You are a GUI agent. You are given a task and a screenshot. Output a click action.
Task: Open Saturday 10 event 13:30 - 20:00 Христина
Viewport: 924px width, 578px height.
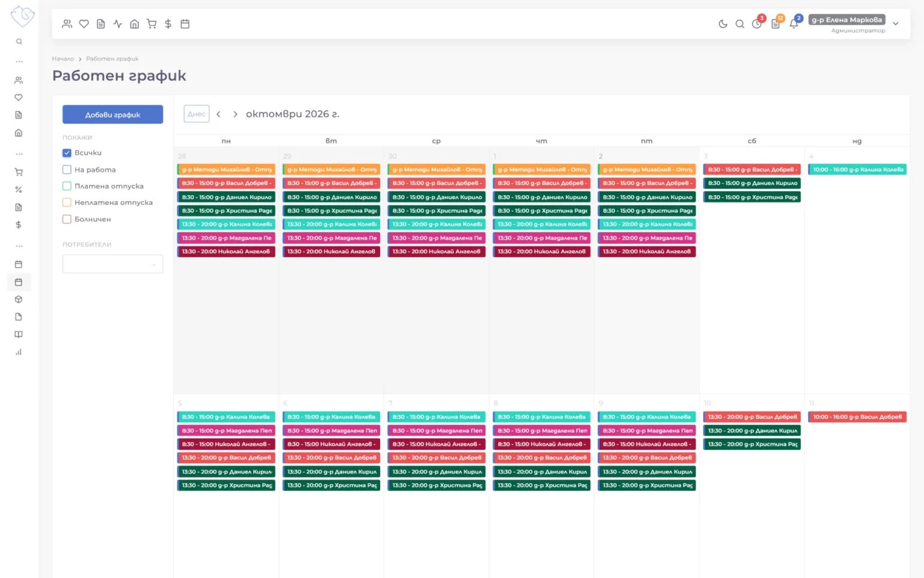click(x=752, y=444)
